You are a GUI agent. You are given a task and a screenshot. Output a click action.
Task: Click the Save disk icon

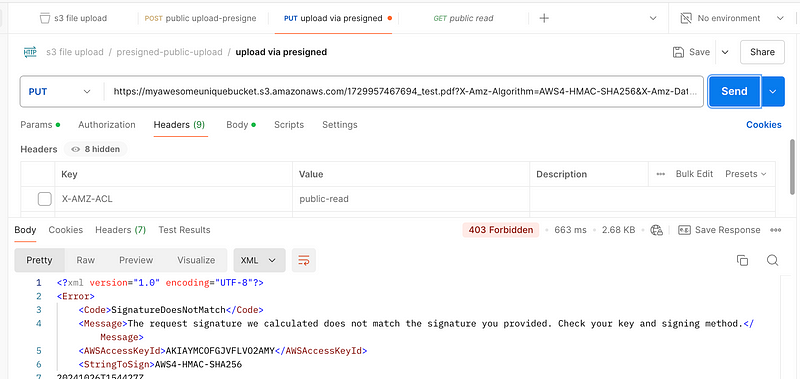678,52
